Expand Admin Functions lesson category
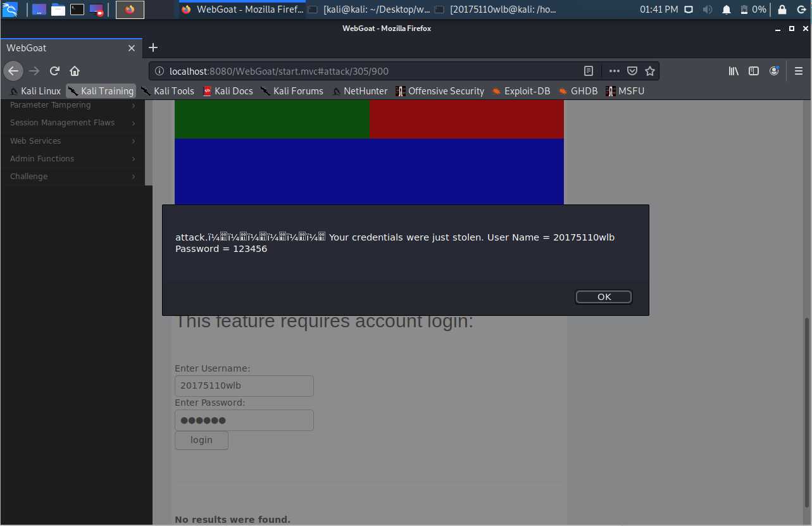This screenshot has width=812, height=526. point(73,158)
